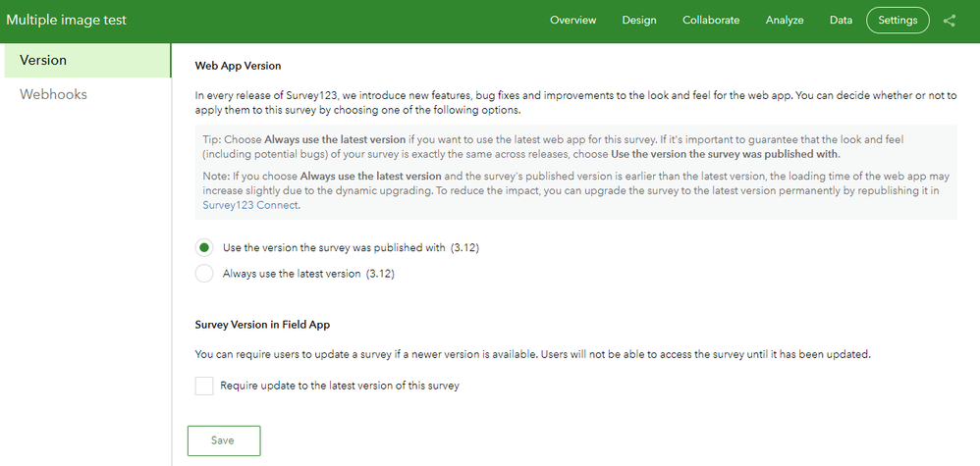Open the Overview tab

[x=574, y=21]
